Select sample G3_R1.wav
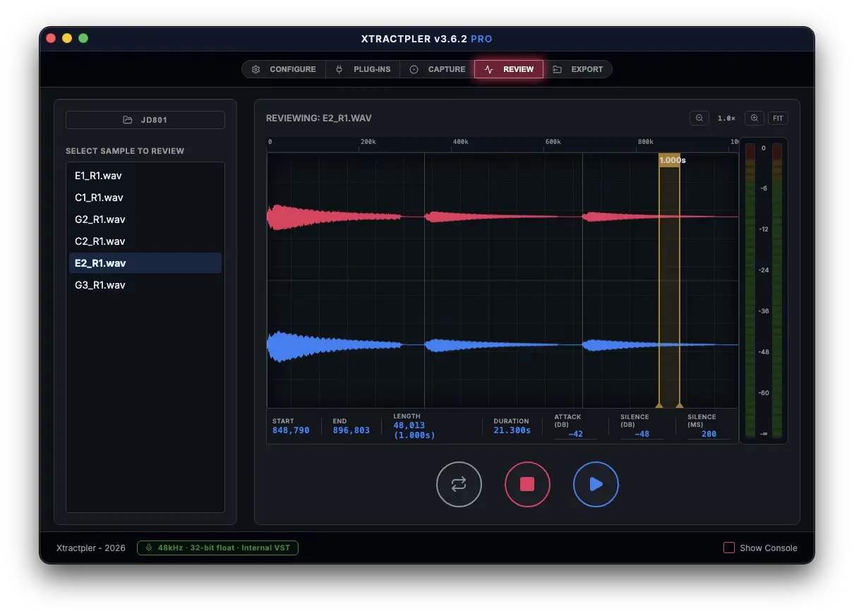This screenshot has width=854, height=616. coord(145,285)
